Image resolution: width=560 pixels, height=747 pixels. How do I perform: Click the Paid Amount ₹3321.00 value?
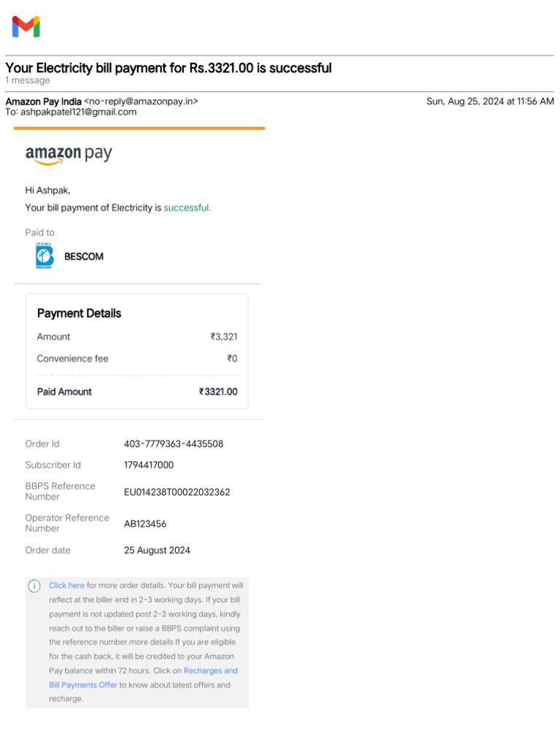click(x=218, y=392)
